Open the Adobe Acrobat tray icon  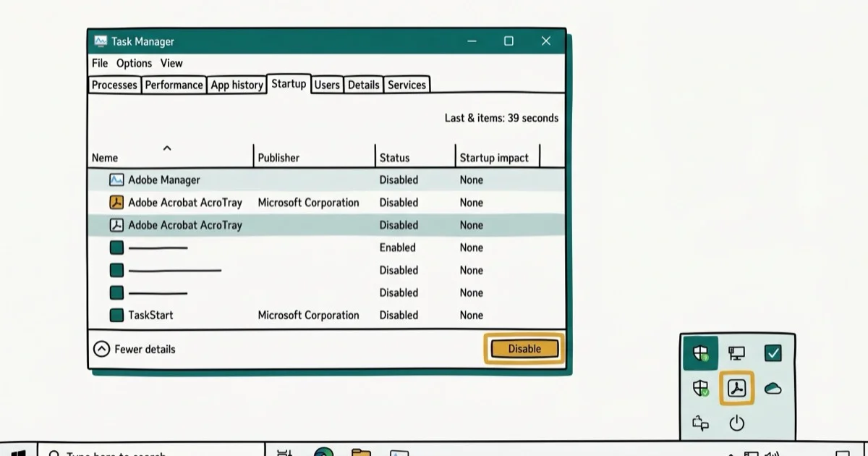[x=736, y=388]
